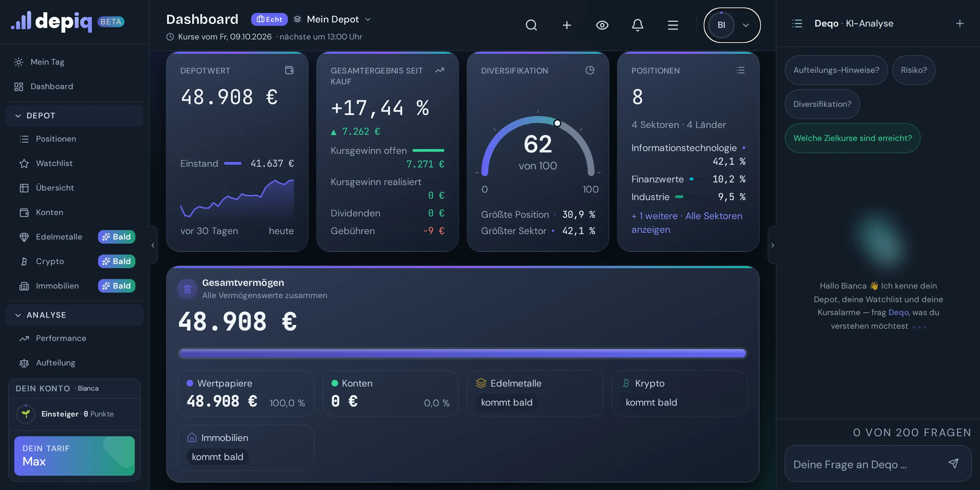Click trend icon on Gesamtergebnis card
The width and height of the screenshot is (980, 490).
439,70
